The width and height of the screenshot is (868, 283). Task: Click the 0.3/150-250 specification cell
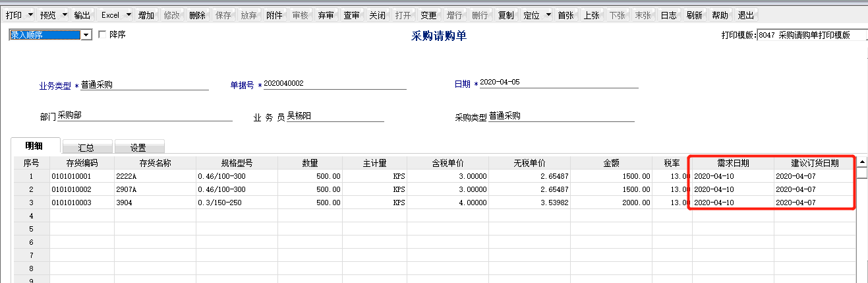[237, 203]
